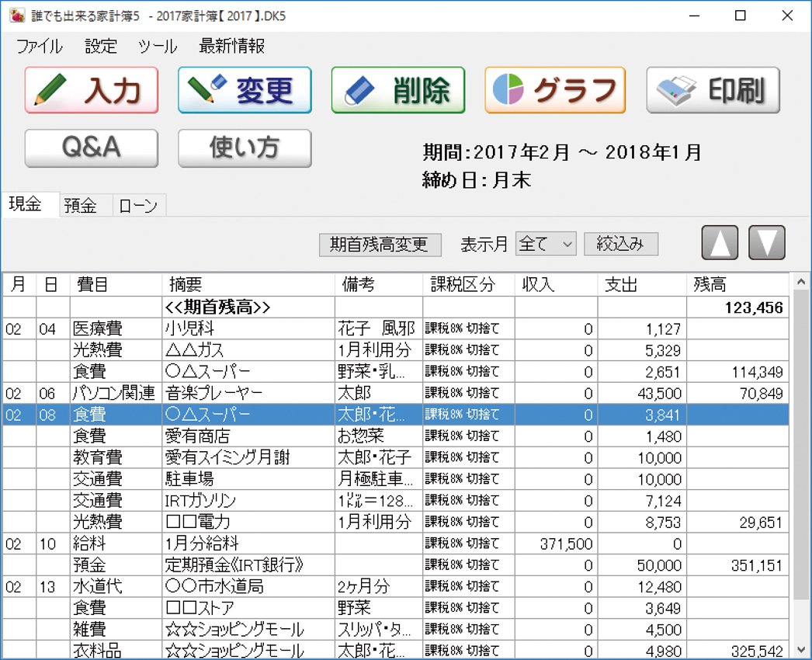Click the 使い方 how-to button
Image resolution: width=812 pixels, height=660 pixels.
(245, 148)
